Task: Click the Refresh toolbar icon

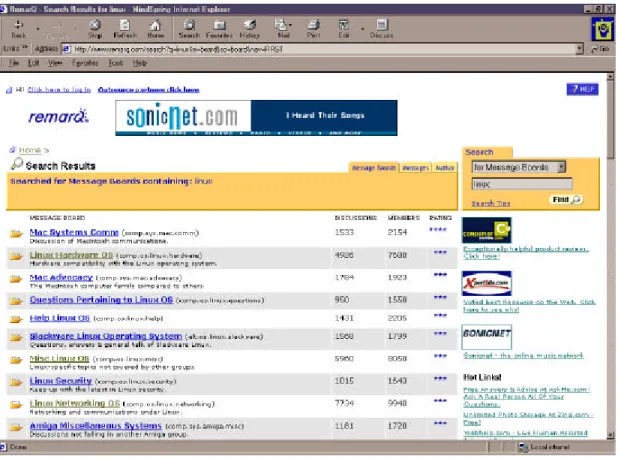Action: point(125,29)
